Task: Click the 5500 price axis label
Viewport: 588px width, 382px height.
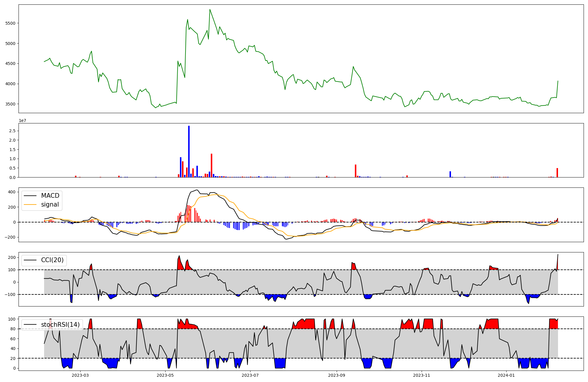Action: pyautogui.click(x=11, y=23)
